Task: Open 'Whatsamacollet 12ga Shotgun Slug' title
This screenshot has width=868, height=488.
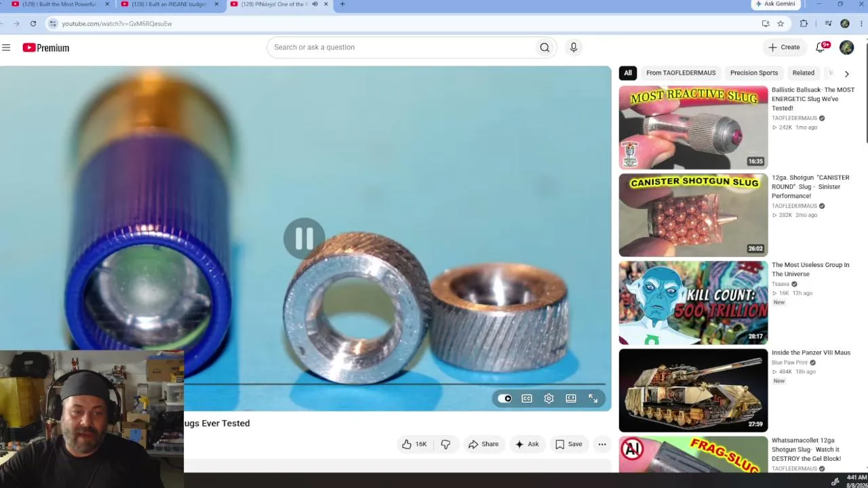Action: click(x=806, y=449)
